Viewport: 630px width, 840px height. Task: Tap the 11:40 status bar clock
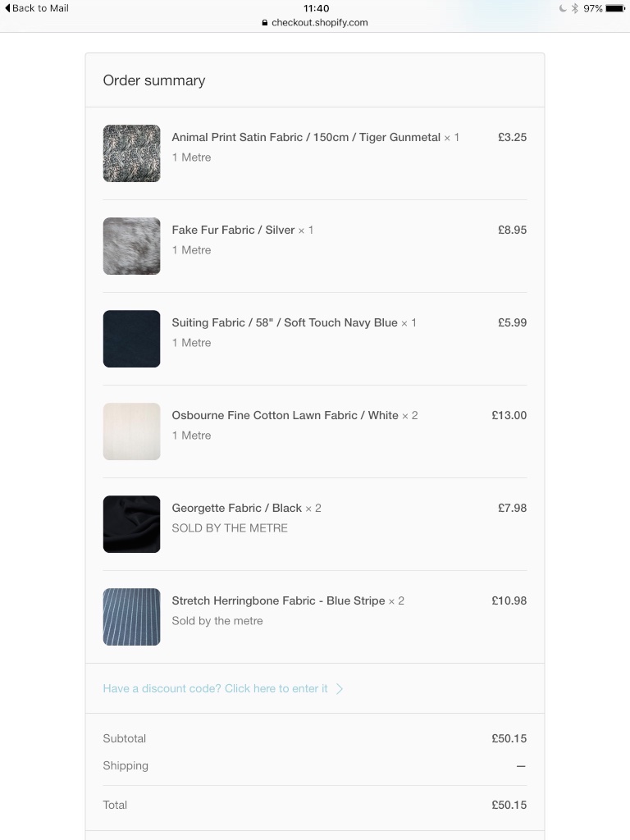316,8
